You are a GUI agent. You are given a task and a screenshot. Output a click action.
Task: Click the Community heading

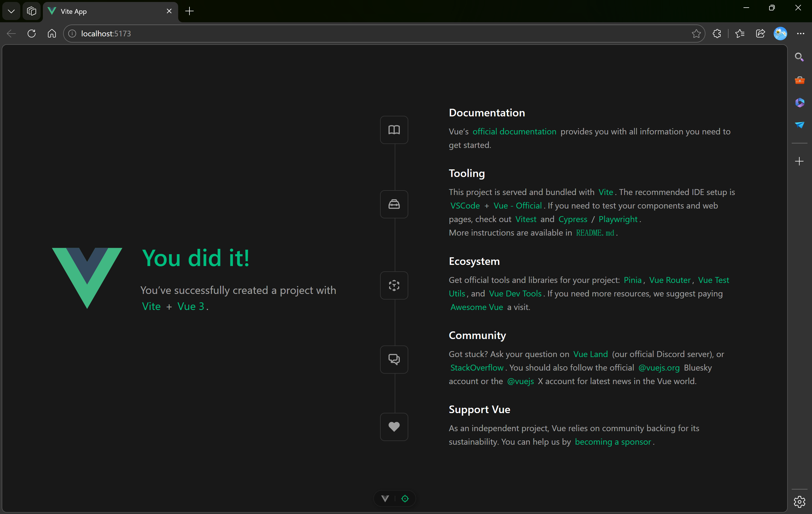[x=477, y=335]
